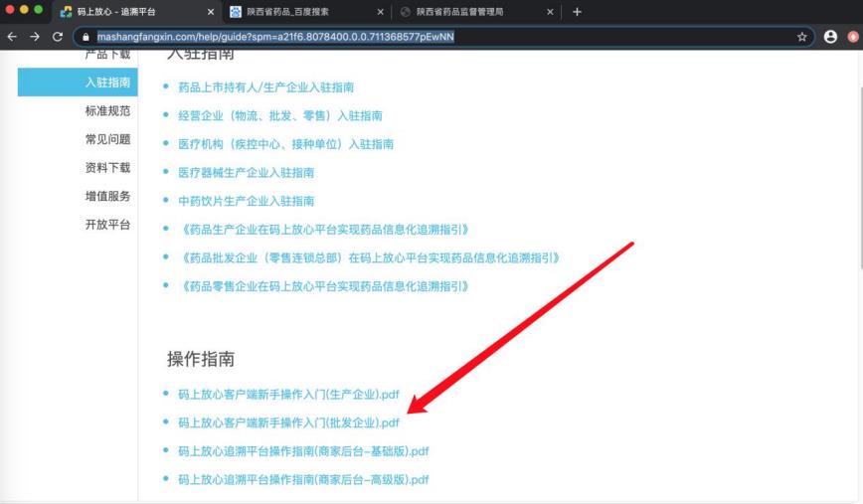Click the red extension icon after the profile icon

click(853, 37)
